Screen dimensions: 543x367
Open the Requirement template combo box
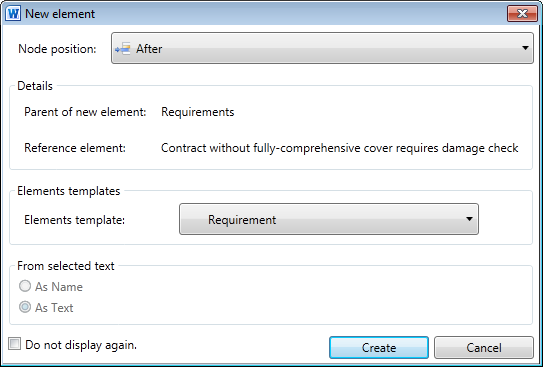(x=329, y=219)
